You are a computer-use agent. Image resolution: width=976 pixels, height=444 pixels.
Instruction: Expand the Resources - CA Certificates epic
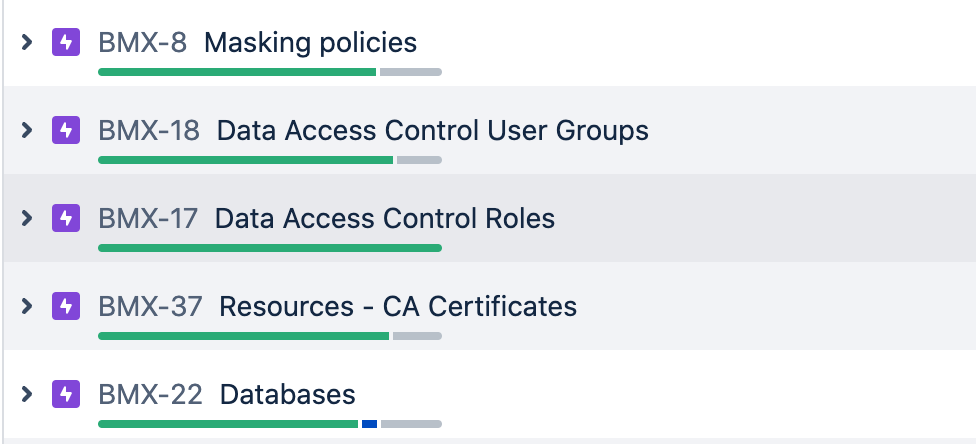pos(28,306)
